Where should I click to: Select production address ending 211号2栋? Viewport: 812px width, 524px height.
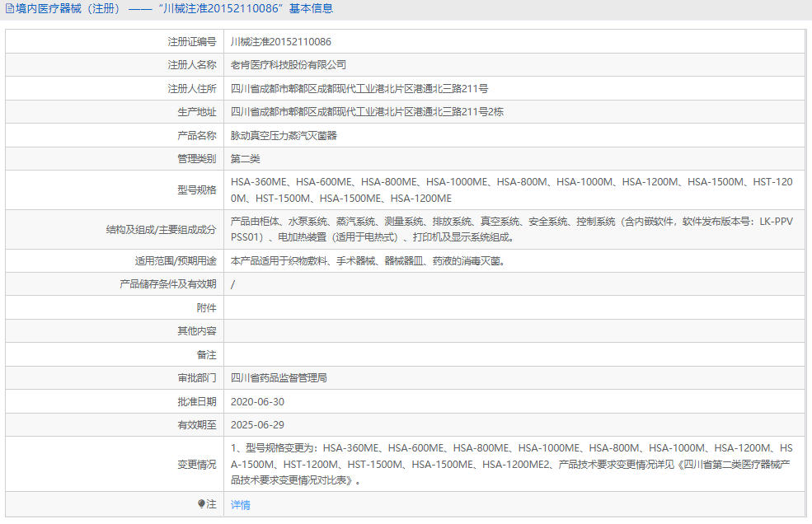(x=367, y=112)
